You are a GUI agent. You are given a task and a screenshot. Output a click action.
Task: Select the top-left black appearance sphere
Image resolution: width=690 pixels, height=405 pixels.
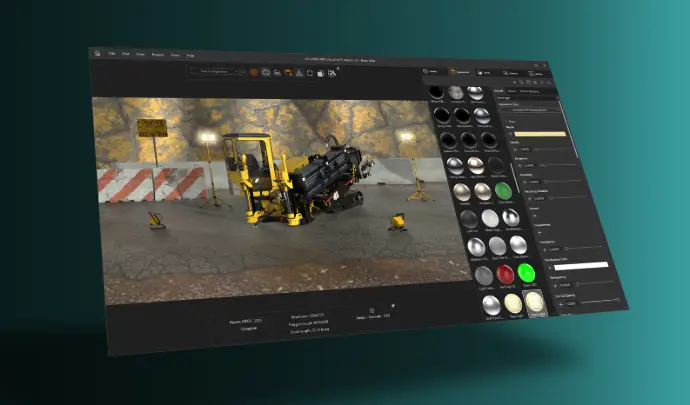click(436, 92)
